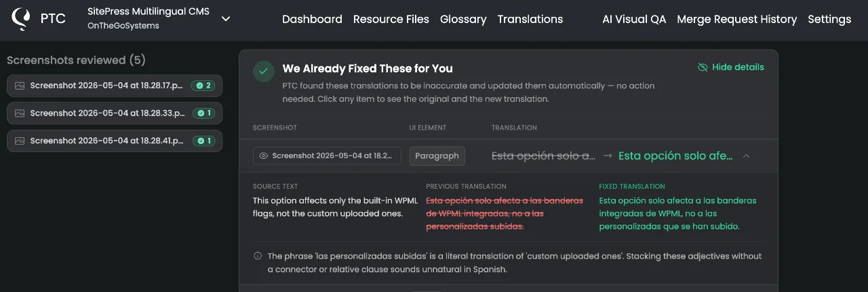
Task: Select the Screenshot 18.28.17 list item
Action: (115, 86)
